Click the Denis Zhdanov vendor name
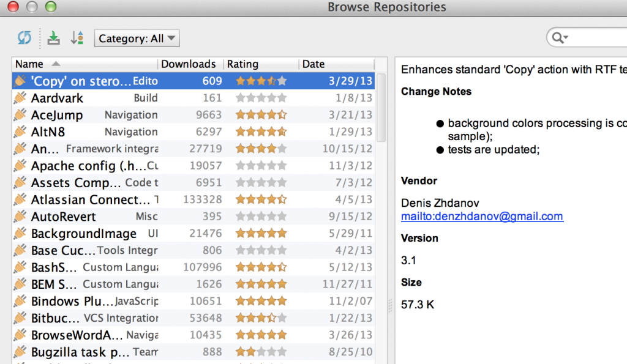This screenshot has height=364, width=627. tap(440, 203)
